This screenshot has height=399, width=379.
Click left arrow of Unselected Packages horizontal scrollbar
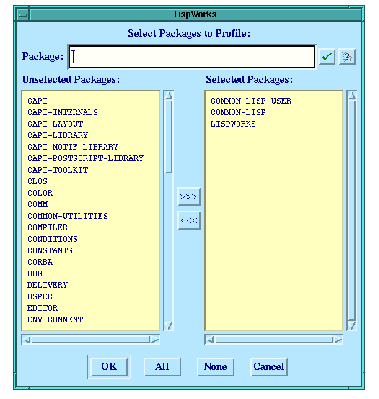click(27, 340)
